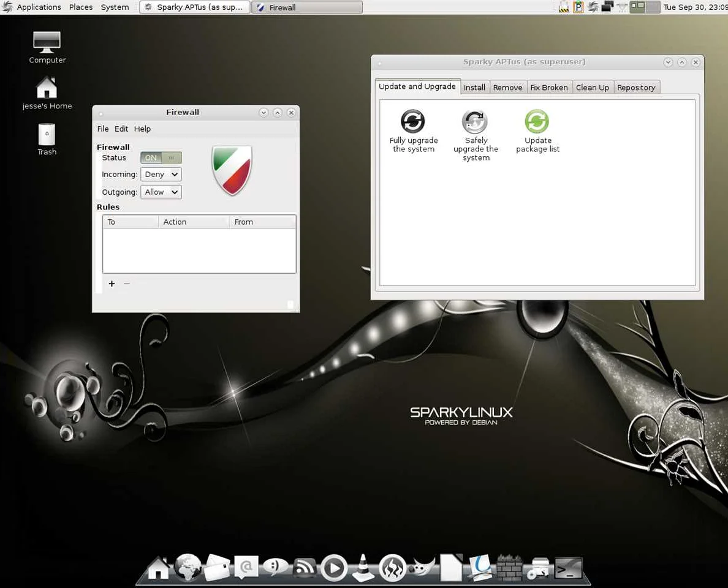Viewport: 728px width, 588px height.
Task: Open the Outgoing Allow dropdown
Action: 161,192
